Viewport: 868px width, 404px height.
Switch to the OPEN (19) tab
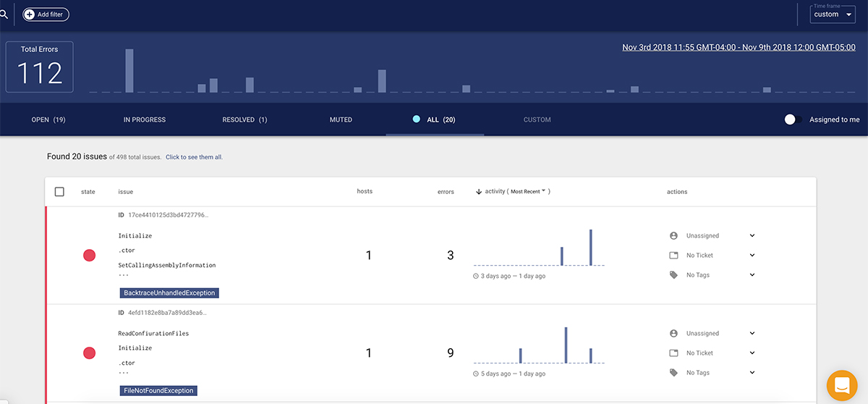[x=48, y=120]
